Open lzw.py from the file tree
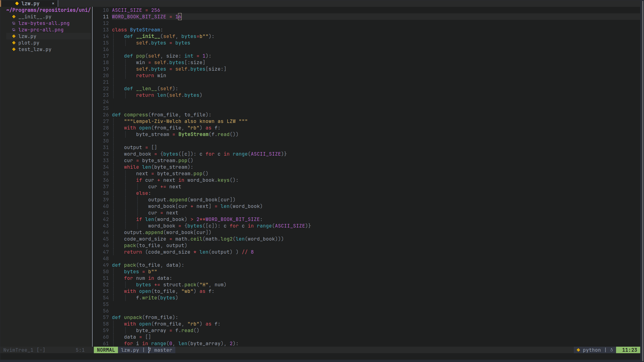This screenshot has width=644, height=362. pos(27,36)
